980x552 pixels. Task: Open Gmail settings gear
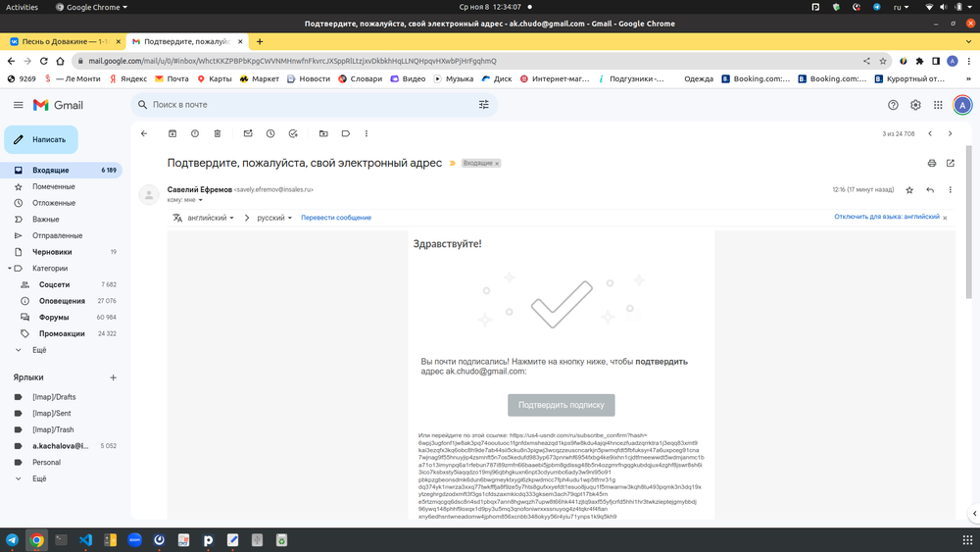click(x=915, y=105)
